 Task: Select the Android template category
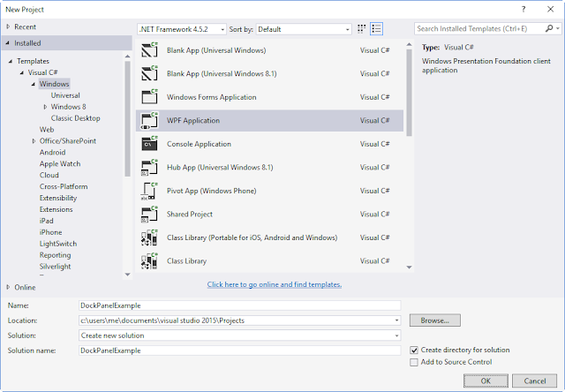(52, 152)
